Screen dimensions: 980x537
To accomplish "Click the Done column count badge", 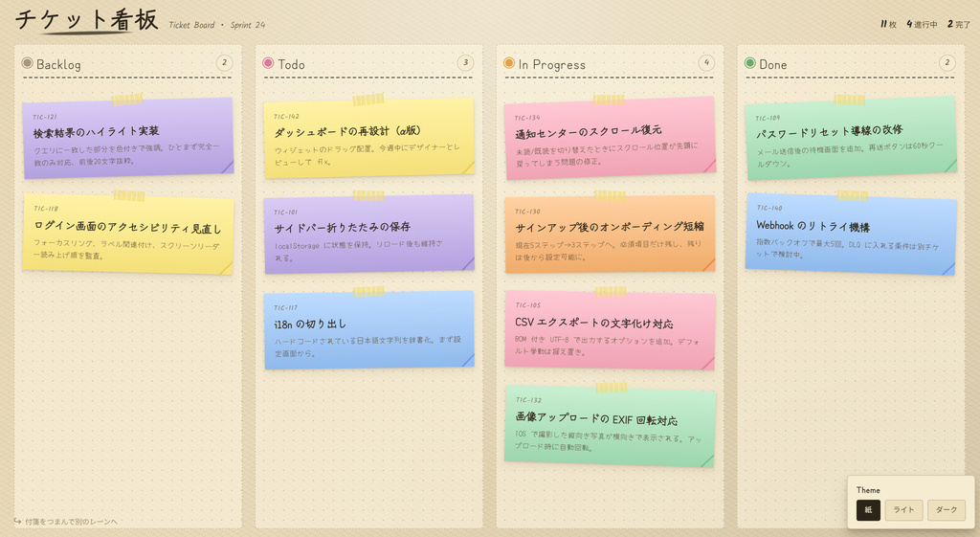I will [947, 63].
